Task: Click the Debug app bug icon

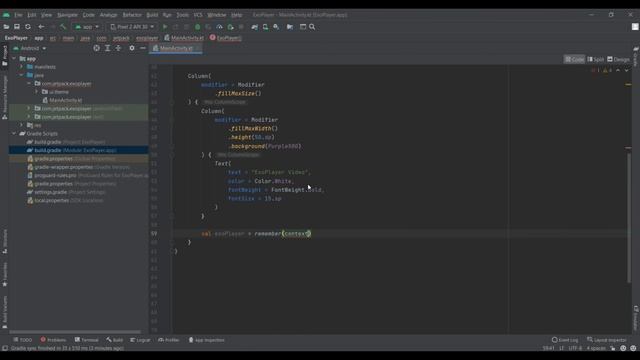Action: coord(198,27)
